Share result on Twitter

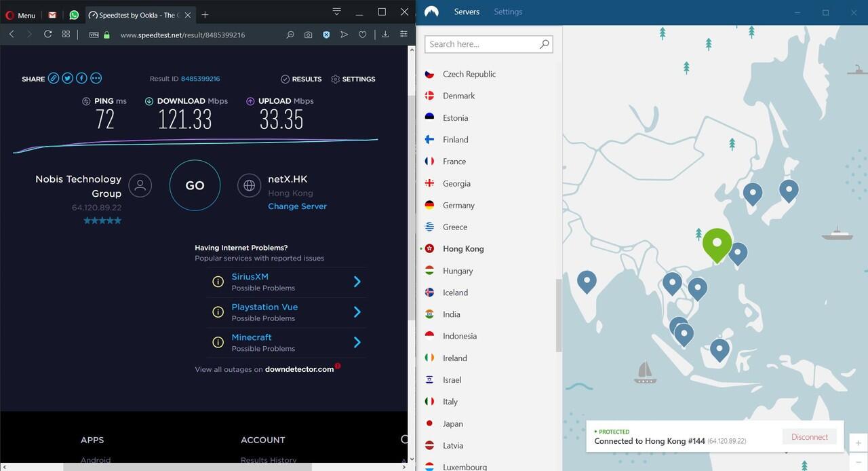pos(68,78)
